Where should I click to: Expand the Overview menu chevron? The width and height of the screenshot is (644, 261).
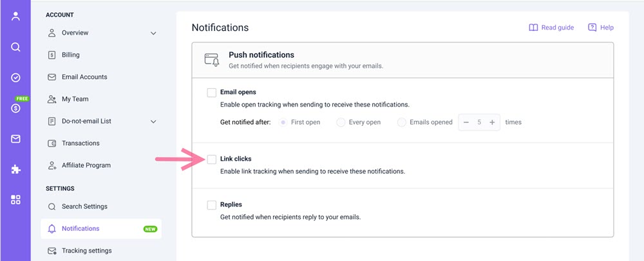point(153,33)
